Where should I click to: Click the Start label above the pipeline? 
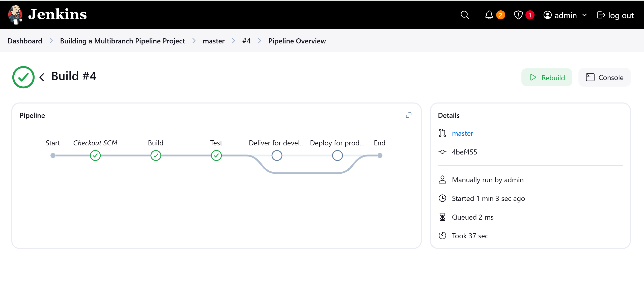tap(53, 143)
